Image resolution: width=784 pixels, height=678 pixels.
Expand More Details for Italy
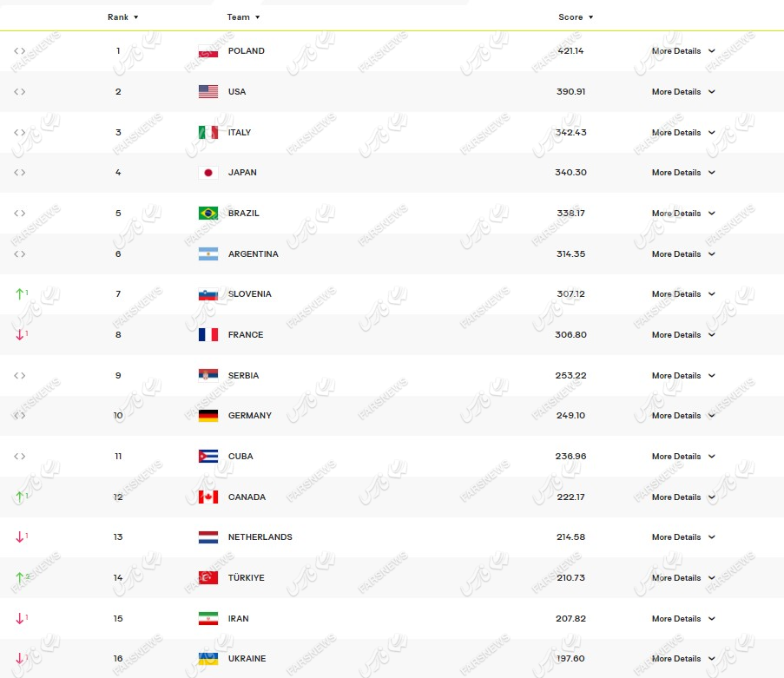click(683, 133)
